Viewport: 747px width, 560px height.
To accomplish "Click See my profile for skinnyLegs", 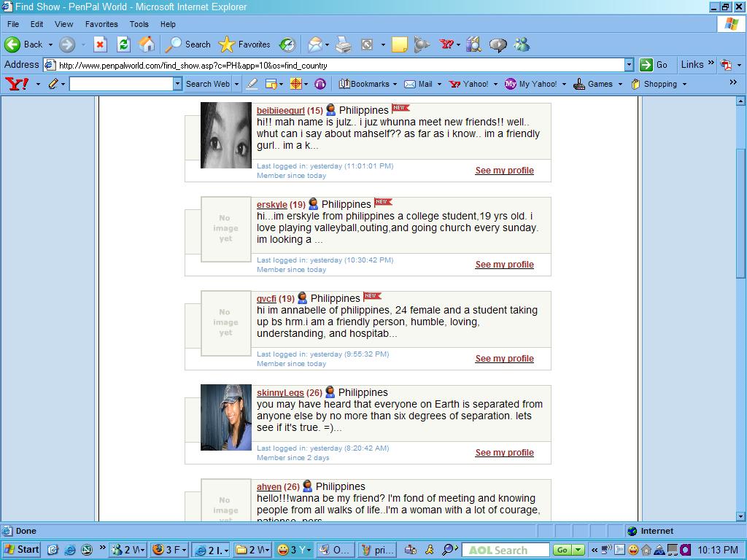I will tap(504, 453).
